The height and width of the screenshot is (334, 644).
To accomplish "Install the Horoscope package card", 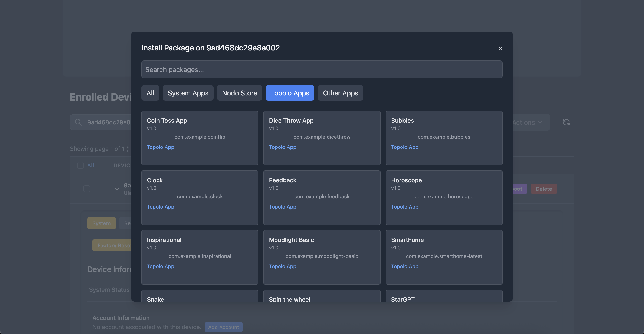I will pyautogui.click(x=444, y=197).
